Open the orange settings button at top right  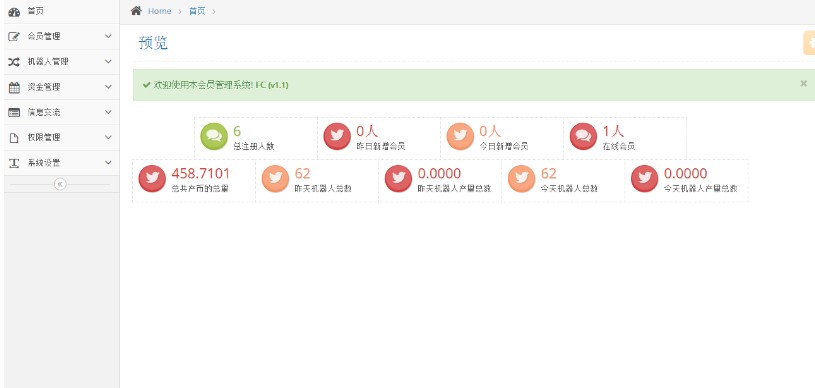[x=809, y=43]
